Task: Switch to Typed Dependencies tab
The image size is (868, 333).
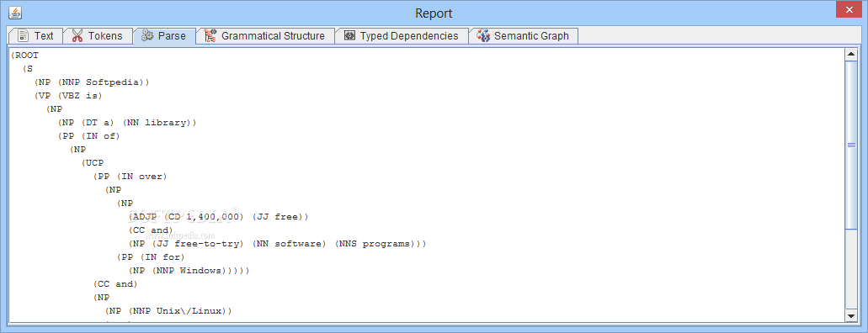Action: (x=402, y=36)
